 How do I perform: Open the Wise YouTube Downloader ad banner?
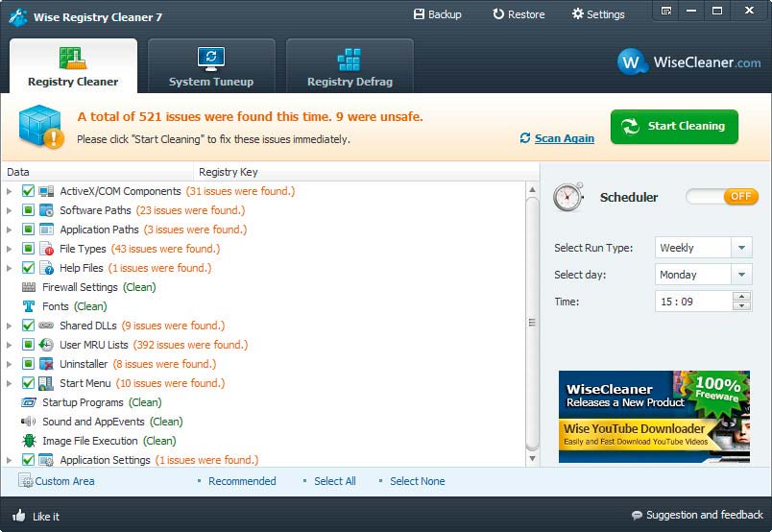[x=654, y=417]
